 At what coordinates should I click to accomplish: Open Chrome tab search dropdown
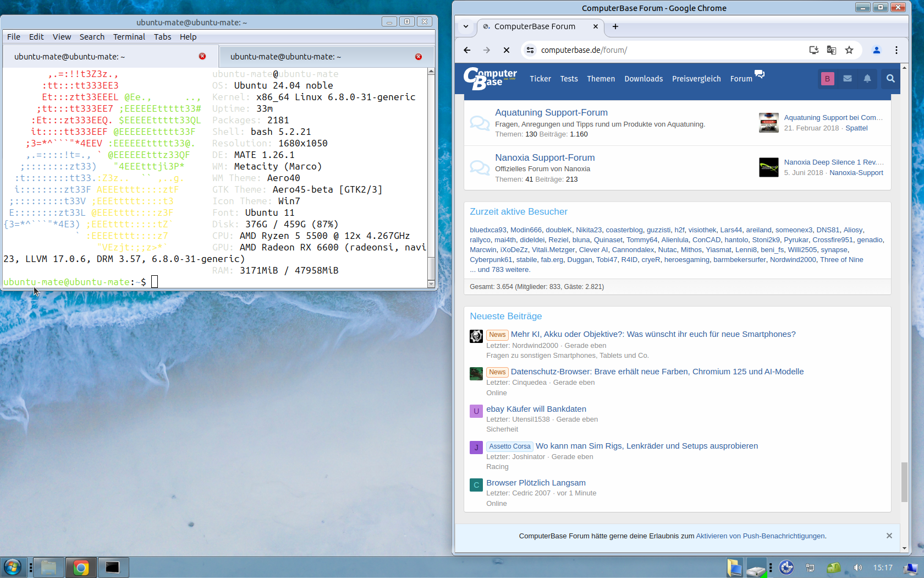pyautogui.click(x=466, y=26)
